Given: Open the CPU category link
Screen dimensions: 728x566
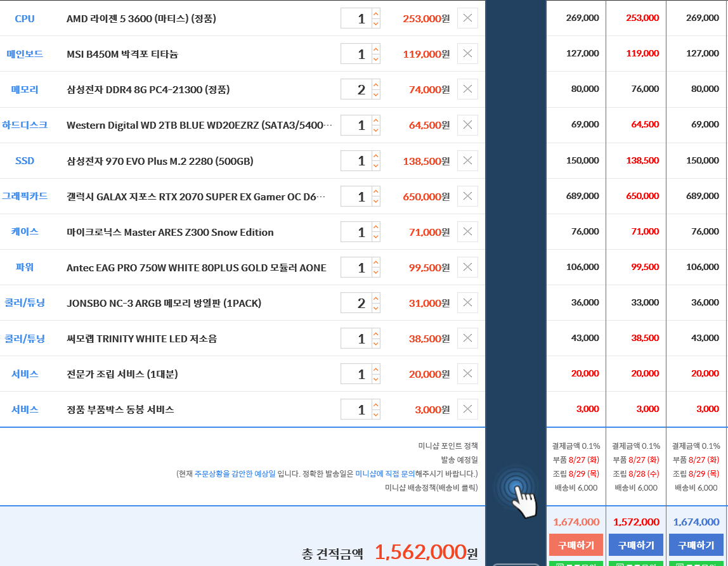Looking at the screenshot, I should point(25,18).
